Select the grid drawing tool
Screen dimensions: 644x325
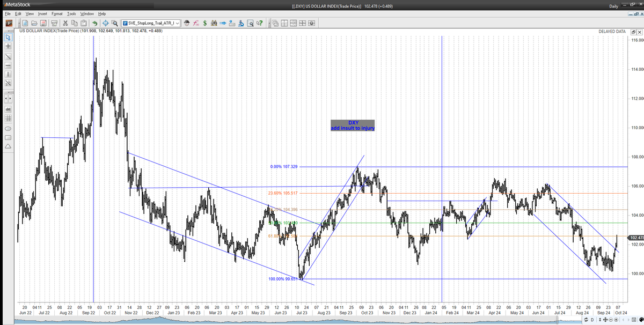[8, 119]
